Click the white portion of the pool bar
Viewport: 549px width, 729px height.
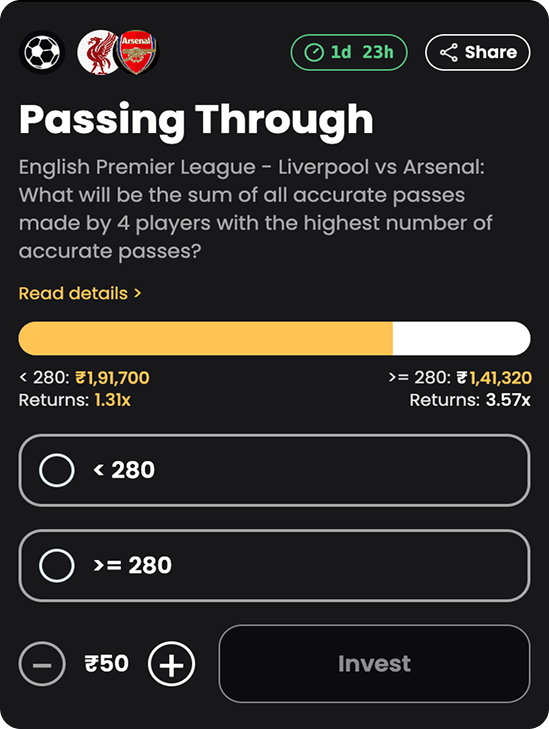click(x=462, y=338)
